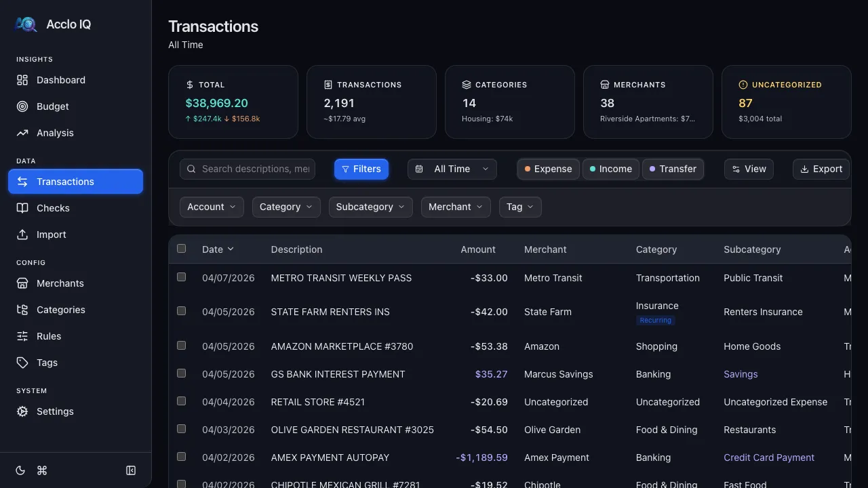Open the Checks page

click(x=75, y=208)
